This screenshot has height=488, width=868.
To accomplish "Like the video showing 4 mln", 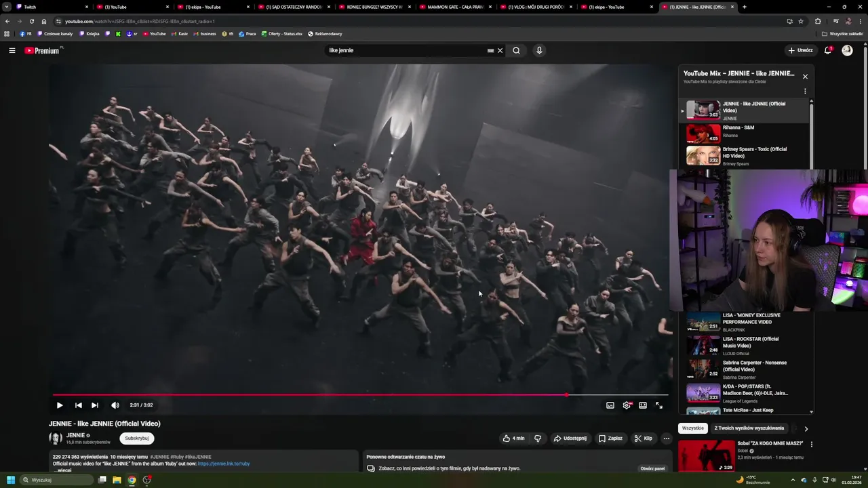I will [x=513, y=439].
